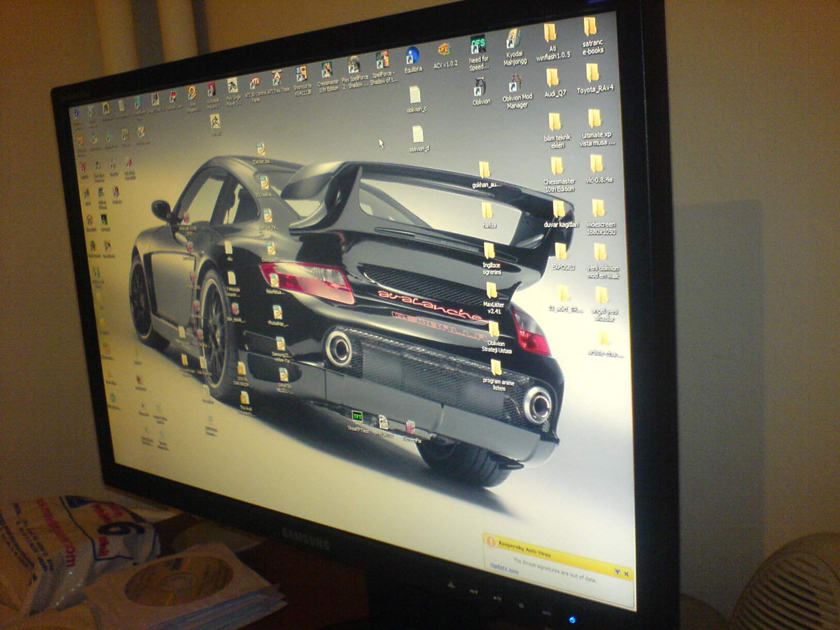Screen dimensions: 840x630
Task: Launch the Oblivion game shortcut
Action: coord(481,91)
